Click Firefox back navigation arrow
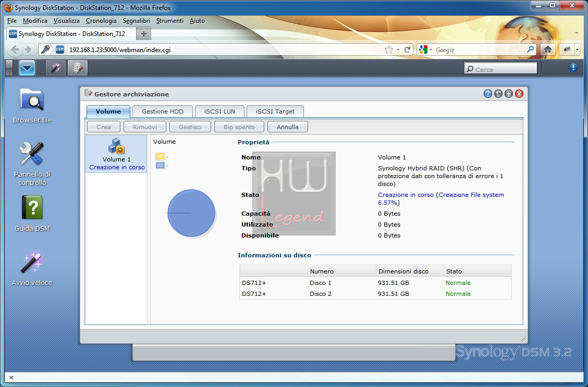 pos(15,49)
